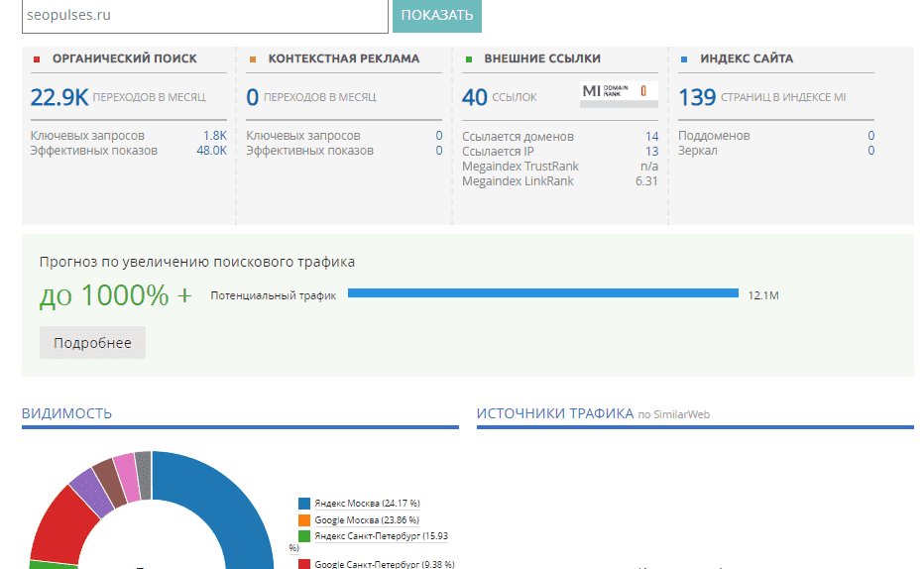Click the red Органический поиск marker icon
The image size is (924, 569).
37,58
